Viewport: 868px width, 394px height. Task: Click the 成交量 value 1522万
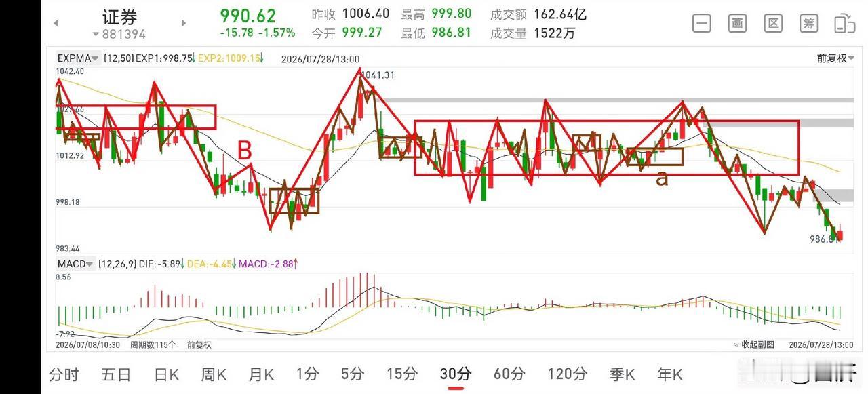(555, 32)
